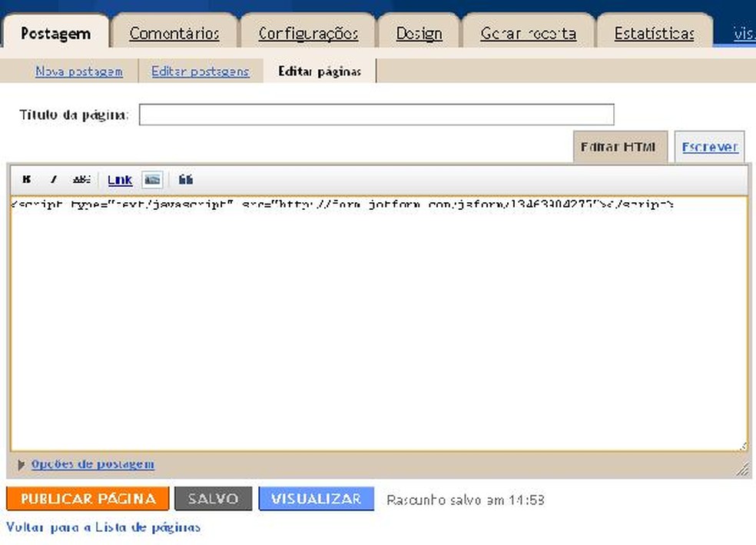This screenshot has width=756, height=545.
Task: Click the SALVO save button
Action: pyautogui.click(x=213, y=499)
